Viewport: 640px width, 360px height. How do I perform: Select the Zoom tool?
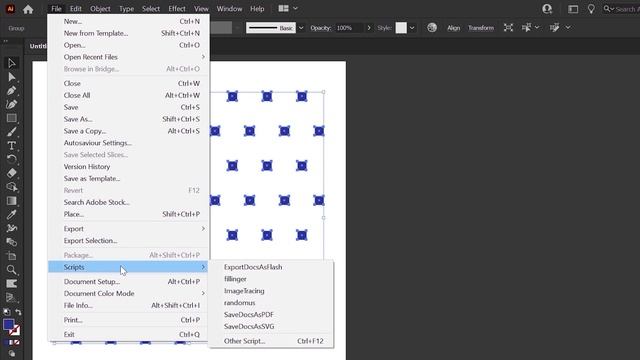click(x=11, y=270)
